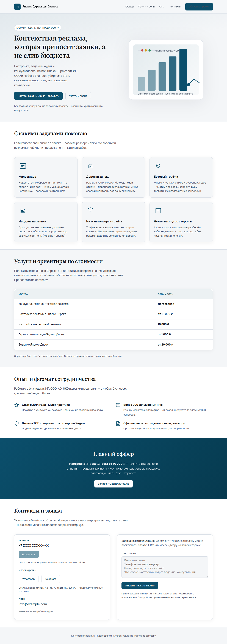
Task: Click the от 1 000 ₽ price cell
Action: coord(164,335)
